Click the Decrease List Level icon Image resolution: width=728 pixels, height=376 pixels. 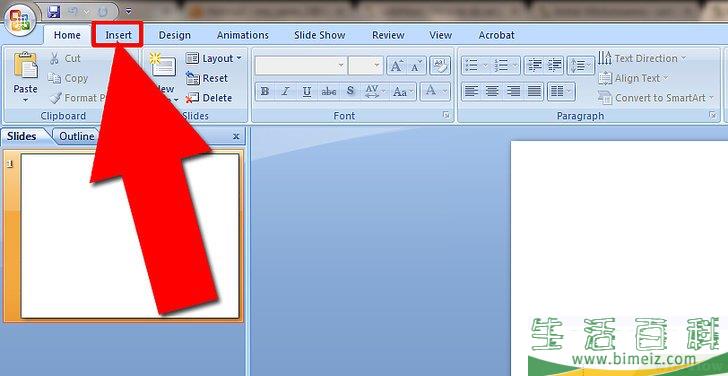pos(535,66)
